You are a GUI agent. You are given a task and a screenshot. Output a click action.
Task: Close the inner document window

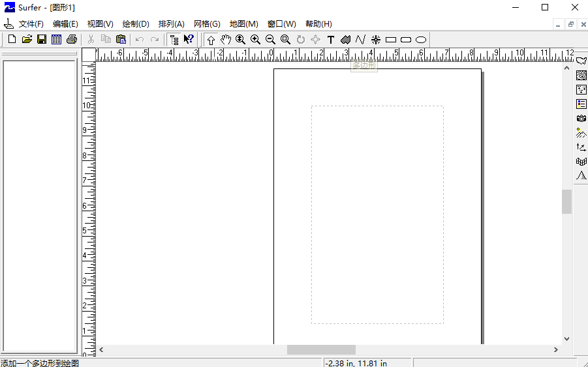(x=583, y=25)
